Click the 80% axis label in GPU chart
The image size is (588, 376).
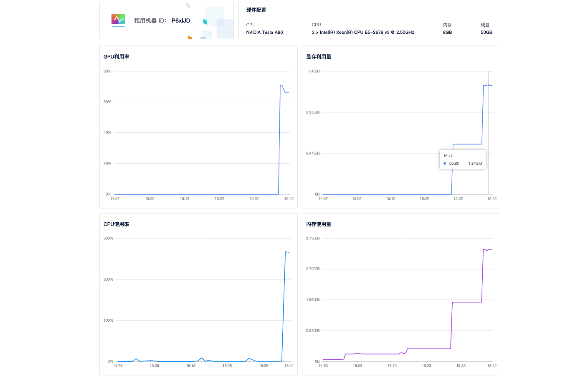(107, 71)
